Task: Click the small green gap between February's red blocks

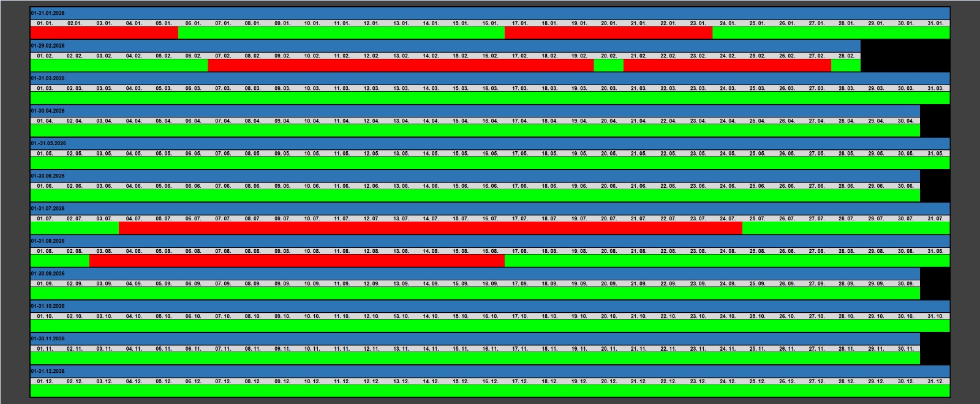Action: point(608,65)
